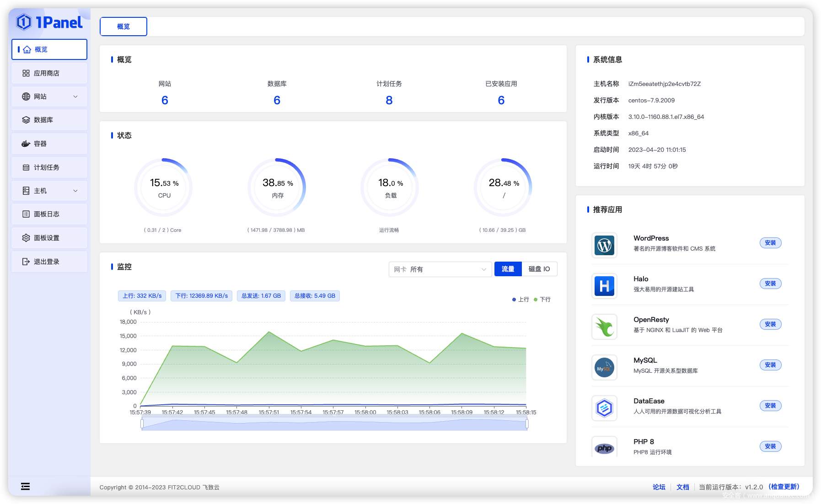Screen dimensions: 821x504
Task: Click the 容器 Docker whale icon
Action: 26,144
